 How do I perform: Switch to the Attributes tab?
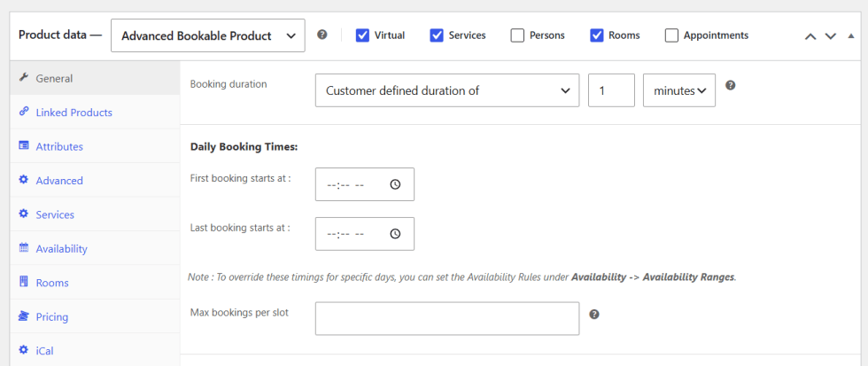pos(95,146)
